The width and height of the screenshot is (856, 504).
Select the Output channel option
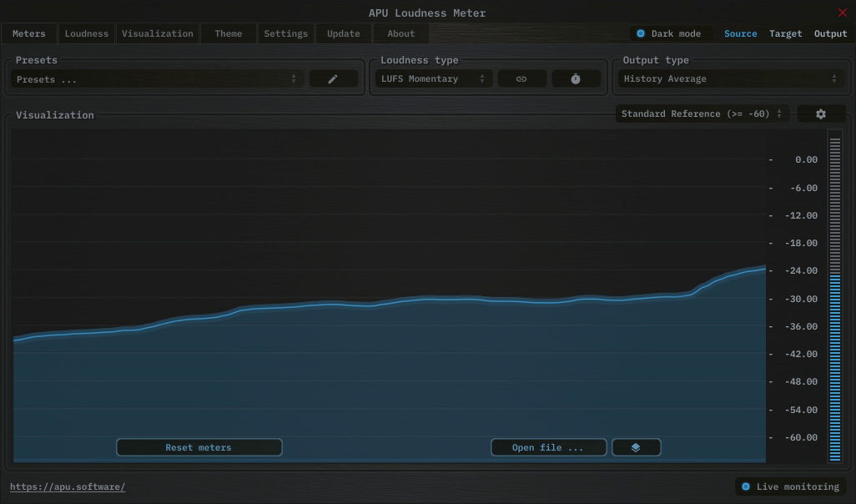(830, 34)
